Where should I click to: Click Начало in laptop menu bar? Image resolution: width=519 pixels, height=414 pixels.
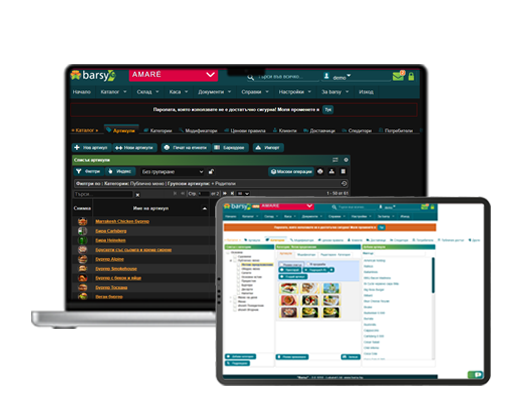(x=82, y=92)
